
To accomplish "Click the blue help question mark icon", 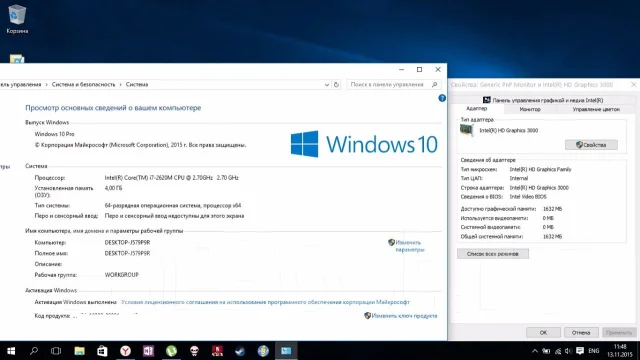I will click(442, 98).
